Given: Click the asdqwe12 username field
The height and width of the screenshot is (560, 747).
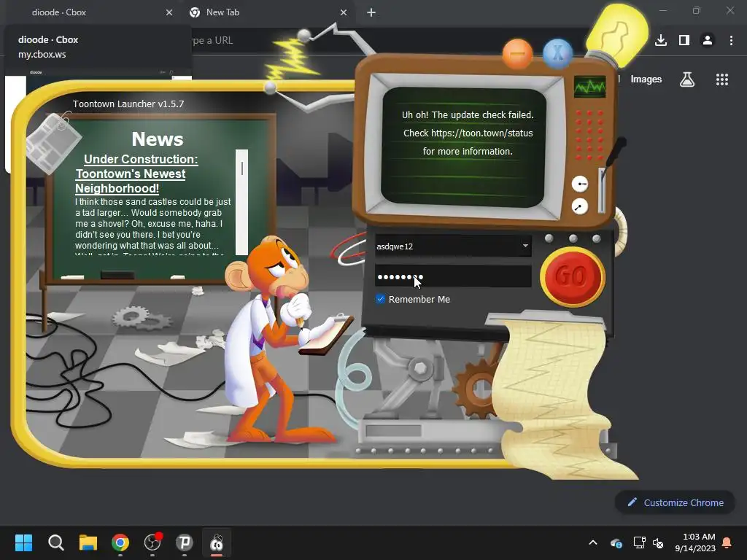Looking at the screenshot, I should pos(453,246).
